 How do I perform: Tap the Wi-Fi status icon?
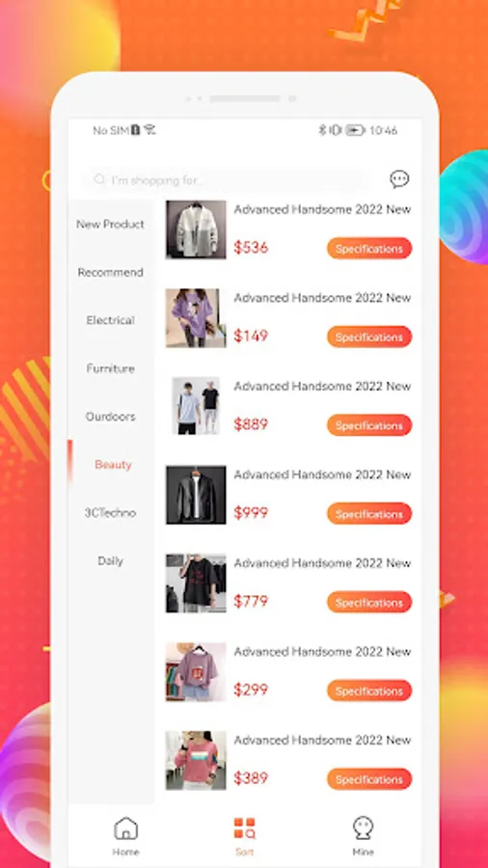point(149,130)
